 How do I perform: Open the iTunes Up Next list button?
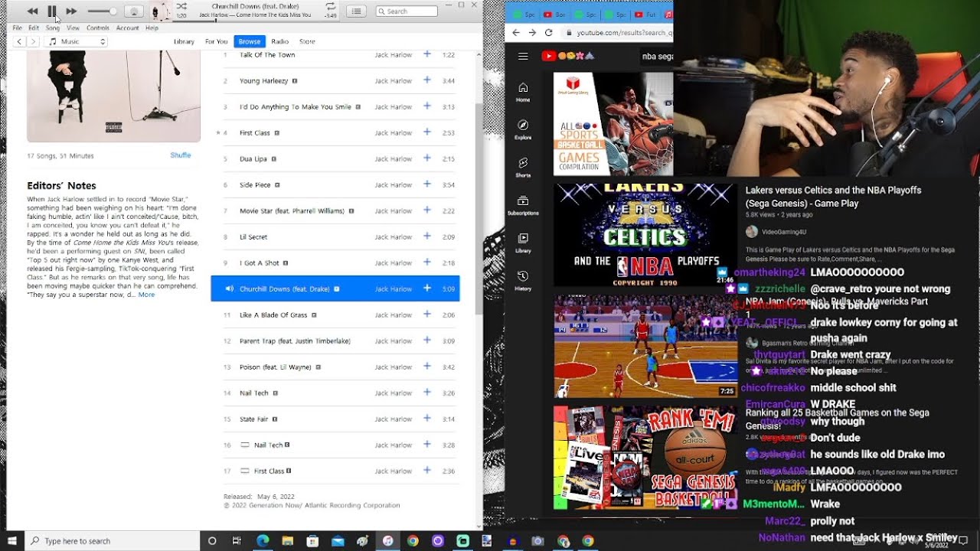[x=356, y=11]
